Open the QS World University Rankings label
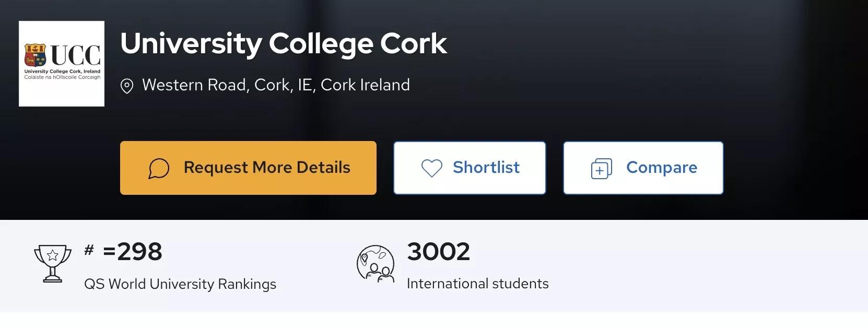Viewport: 868px width, 328px height. point(180,284)
